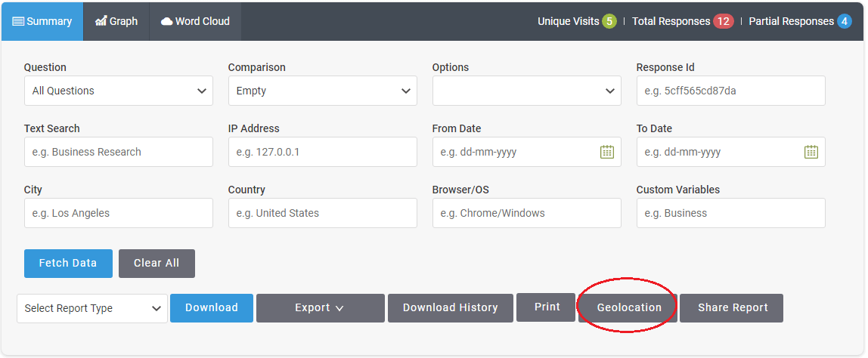Expand the Export button menu
The width and height of the screenshot is (868, 358).
coord(320,307)
